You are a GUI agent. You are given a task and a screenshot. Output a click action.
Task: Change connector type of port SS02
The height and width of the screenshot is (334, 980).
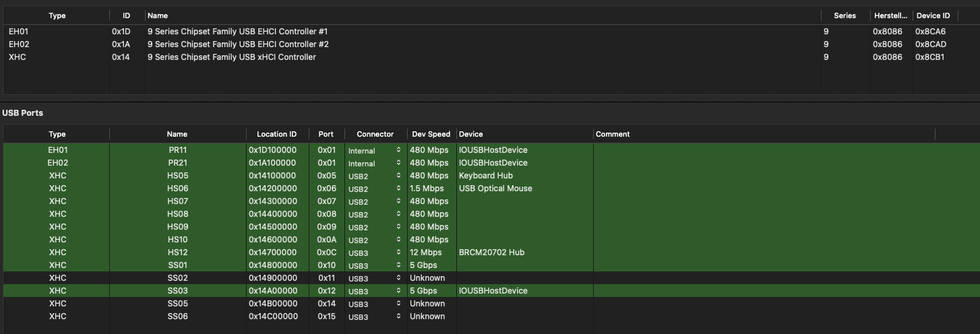pyautogui.click(x=375, y=279)
